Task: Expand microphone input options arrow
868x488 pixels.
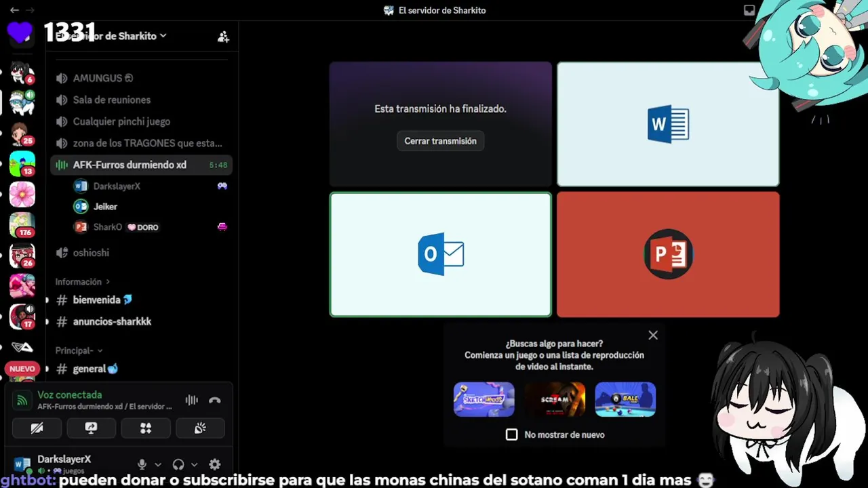Action: (158, 464)
